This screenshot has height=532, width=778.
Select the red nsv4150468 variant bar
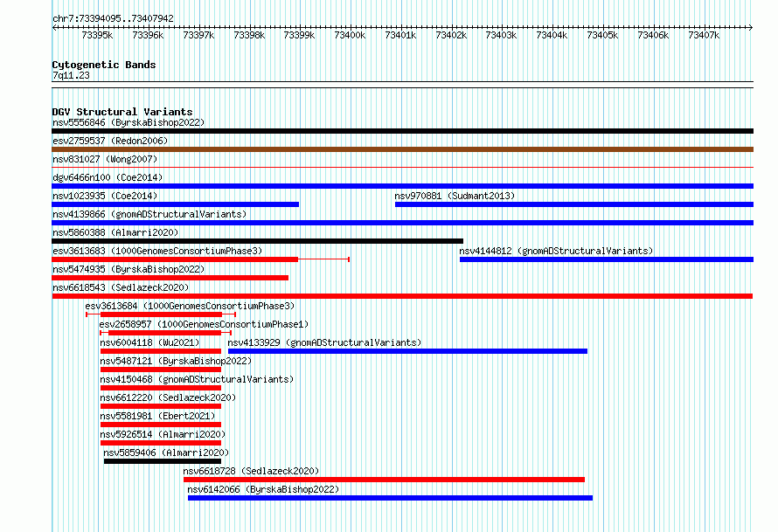[161, 388]
